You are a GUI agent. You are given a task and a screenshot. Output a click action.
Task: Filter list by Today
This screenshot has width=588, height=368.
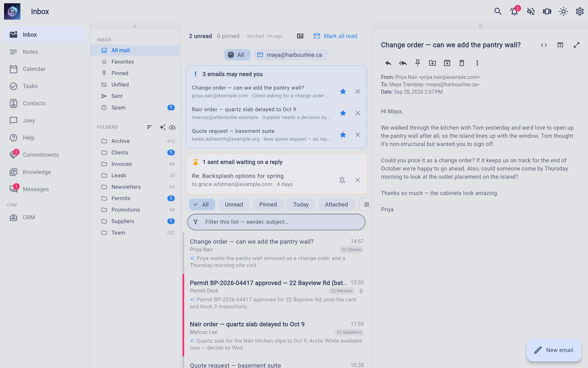tap(301, 204)
